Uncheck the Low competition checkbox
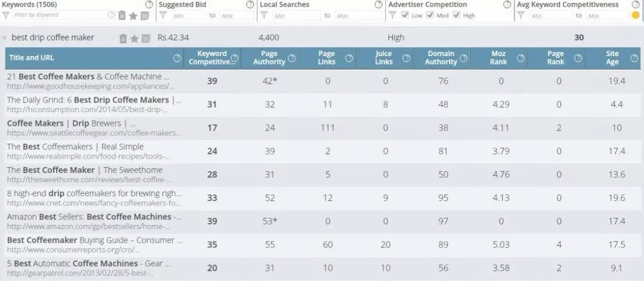 tap(405, 15)
